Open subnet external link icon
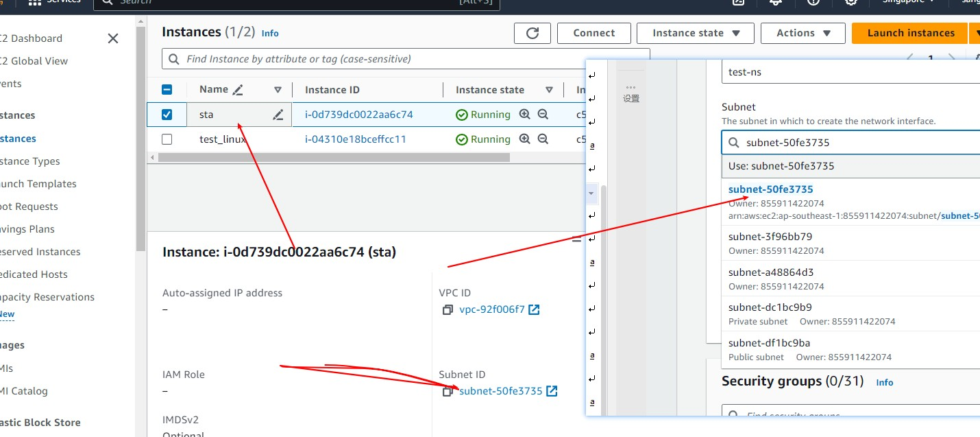980x437 pixels. 552,391
